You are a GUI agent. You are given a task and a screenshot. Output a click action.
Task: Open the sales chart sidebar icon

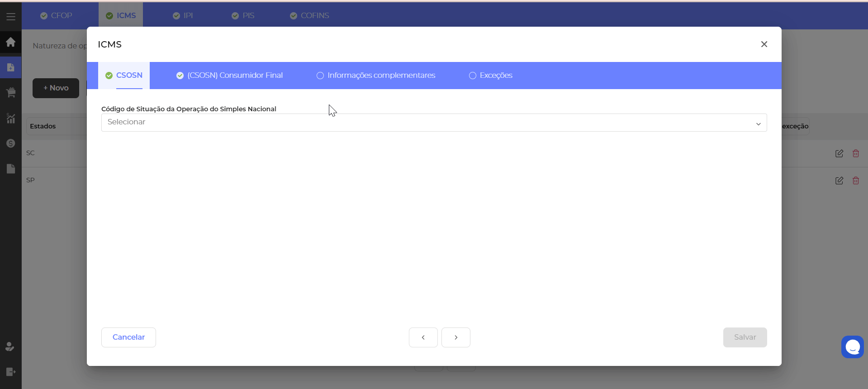(11, 119)
